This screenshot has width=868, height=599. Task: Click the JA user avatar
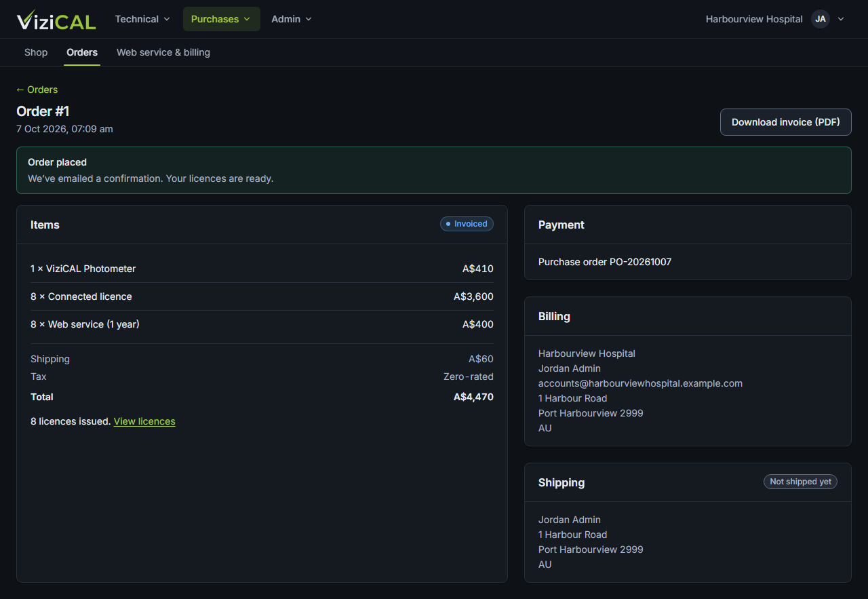pos(821,19)
